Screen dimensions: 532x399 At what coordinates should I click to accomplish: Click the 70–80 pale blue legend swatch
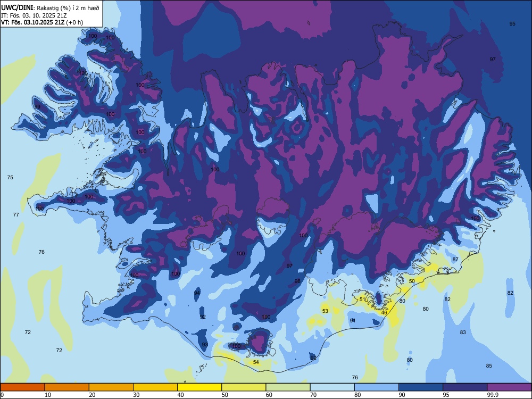coord(332,387)
